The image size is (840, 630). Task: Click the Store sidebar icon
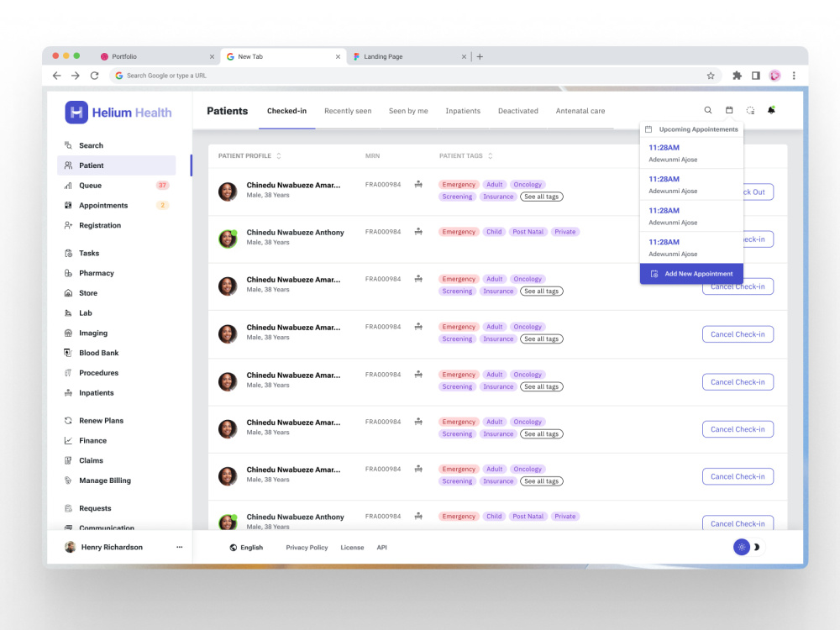(x=68, y=293)
